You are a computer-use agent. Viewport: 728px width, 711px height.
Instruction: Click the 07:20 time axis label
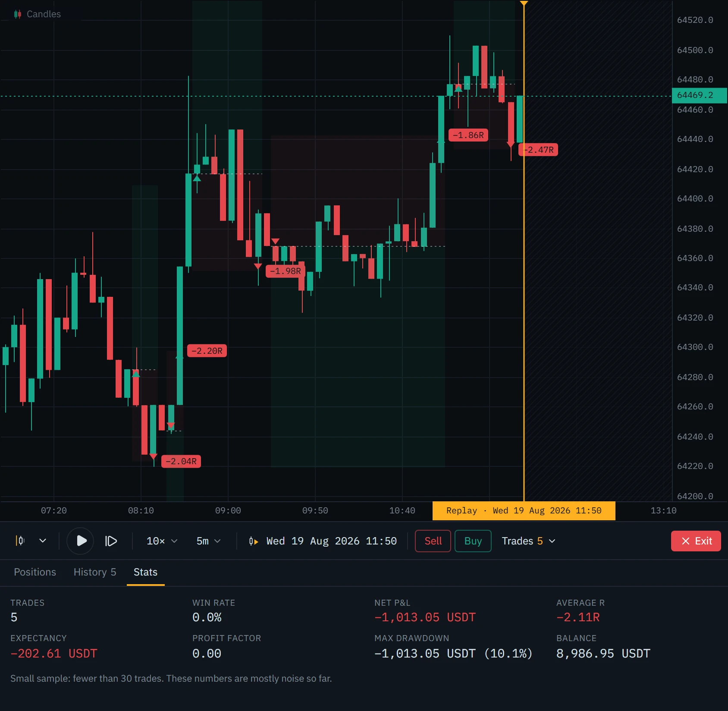pos(54,511)
